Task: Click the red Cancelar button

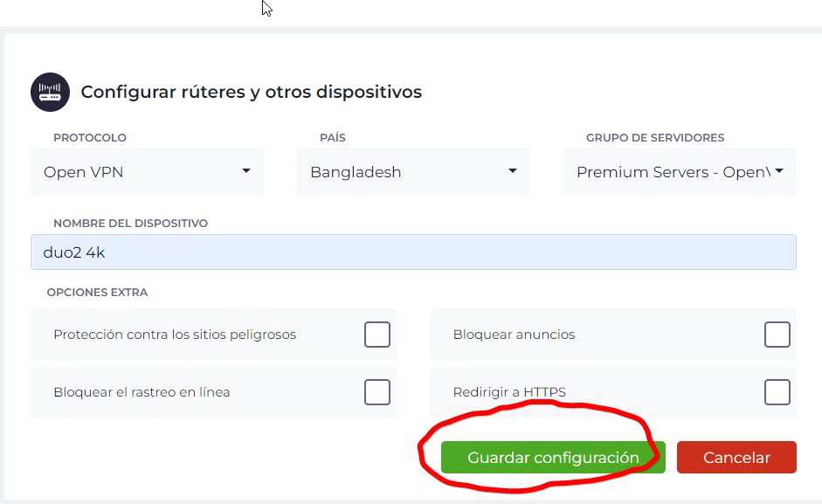Action: pos(736,458)
